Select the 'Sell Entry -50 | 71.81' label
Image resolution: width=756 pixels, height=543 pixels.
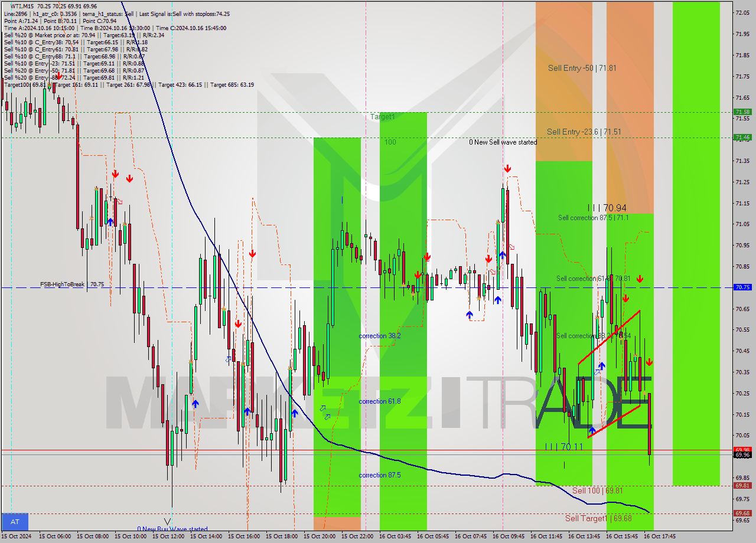(582, 68)
